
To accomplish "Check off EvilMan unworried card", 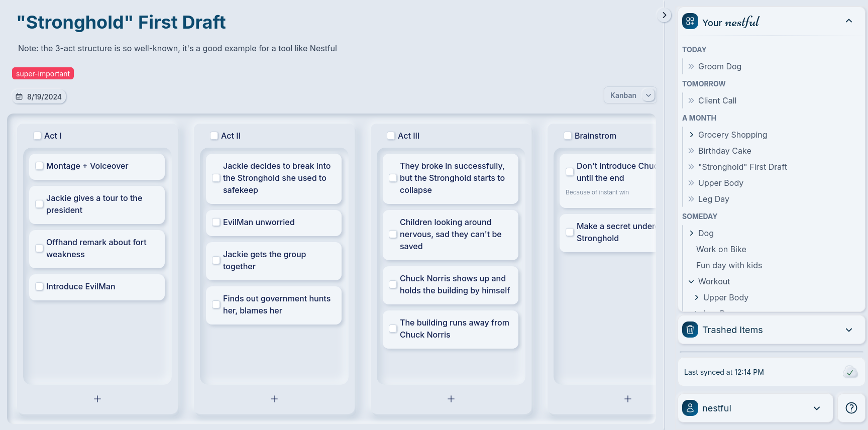I will coord(216,222).
